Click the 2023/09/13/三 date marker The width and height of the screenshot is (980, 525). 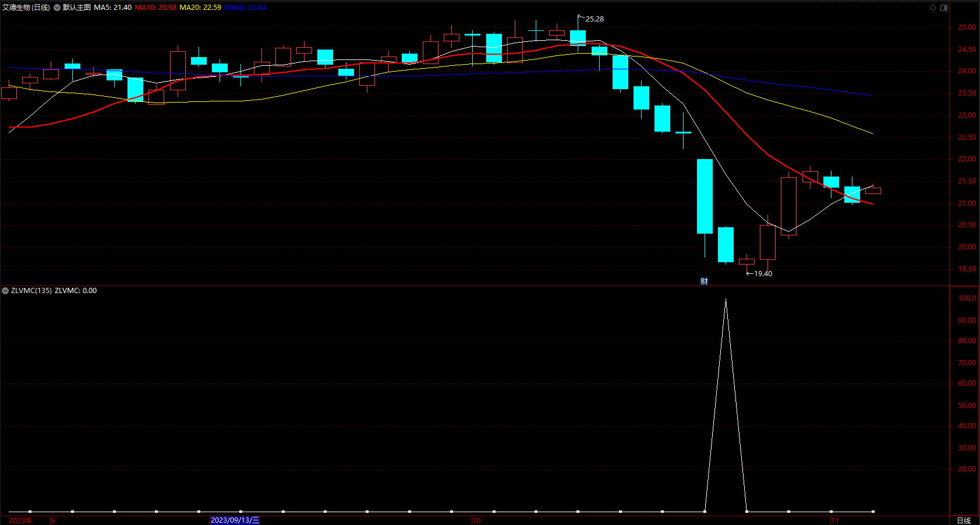[x=235, y=520]
